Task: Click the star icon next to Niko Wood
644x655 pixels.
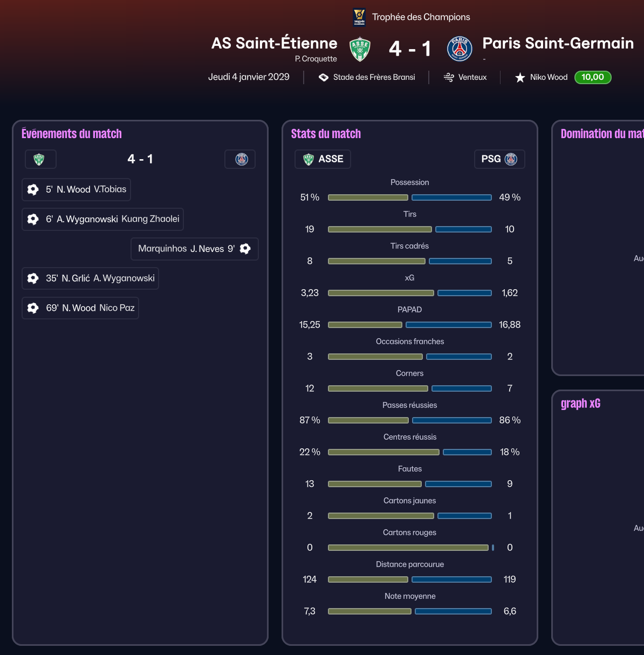Action: [520, 78]
